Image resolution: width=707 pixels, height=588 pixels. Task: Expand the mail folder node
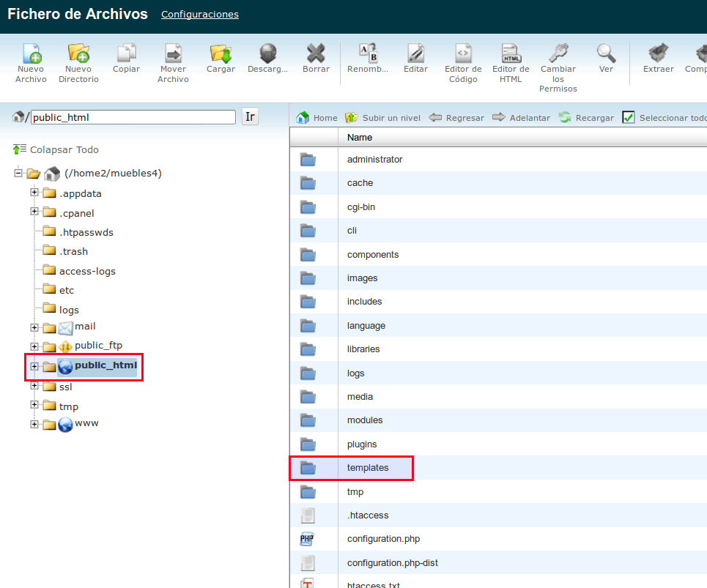click(34, 327)
